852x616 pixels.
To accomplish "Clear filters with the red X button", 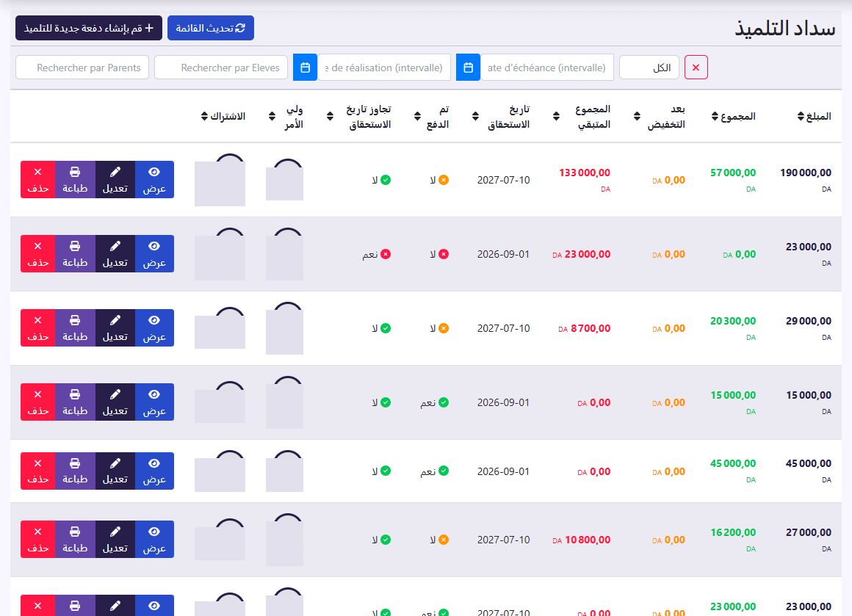I will [x=696, y=68].
